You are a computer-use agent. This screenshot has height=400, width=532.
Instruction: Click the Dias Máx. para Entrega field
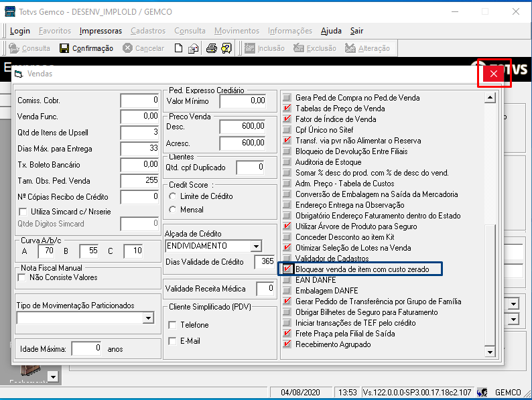[140, 149]
